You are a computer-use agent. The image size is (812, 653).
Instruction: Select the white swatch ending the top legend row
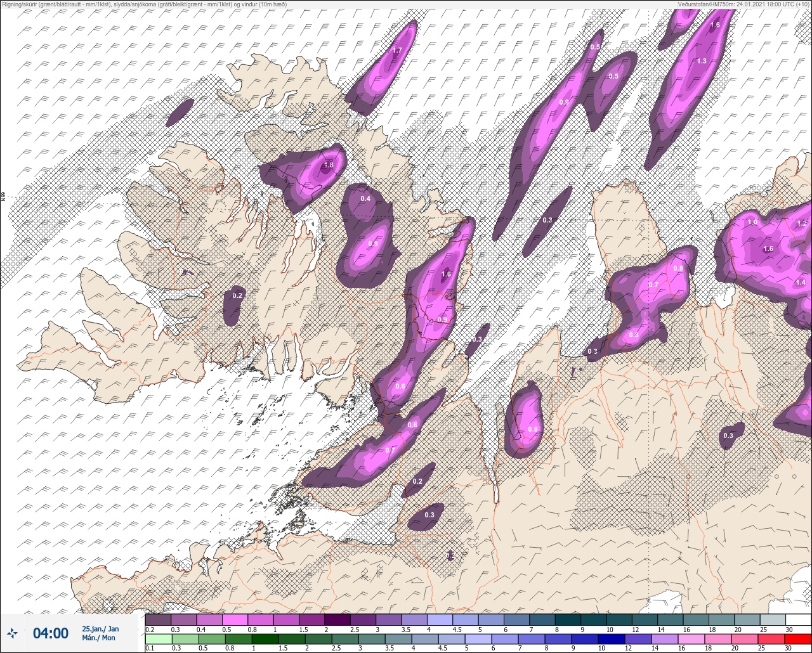(x=797, y=619)
